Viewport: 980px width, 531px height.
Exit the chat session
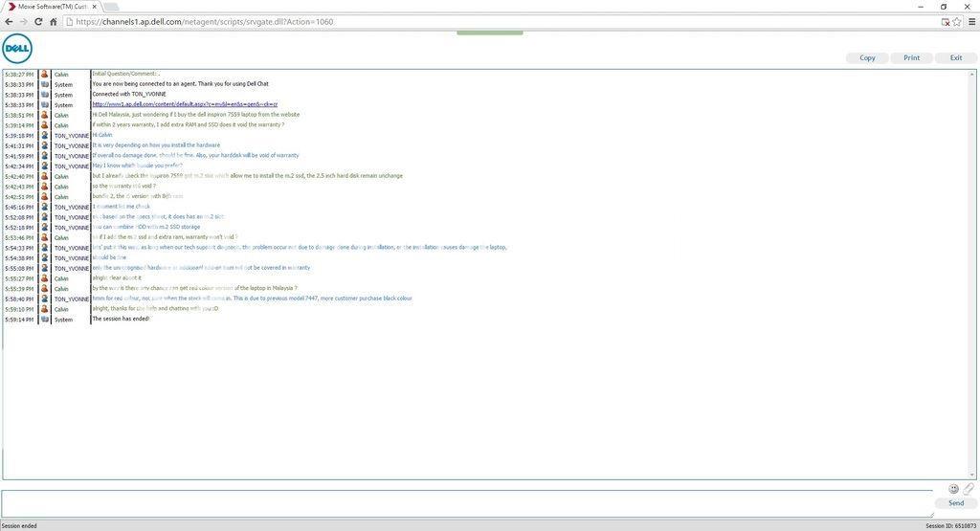click(955, 57)
